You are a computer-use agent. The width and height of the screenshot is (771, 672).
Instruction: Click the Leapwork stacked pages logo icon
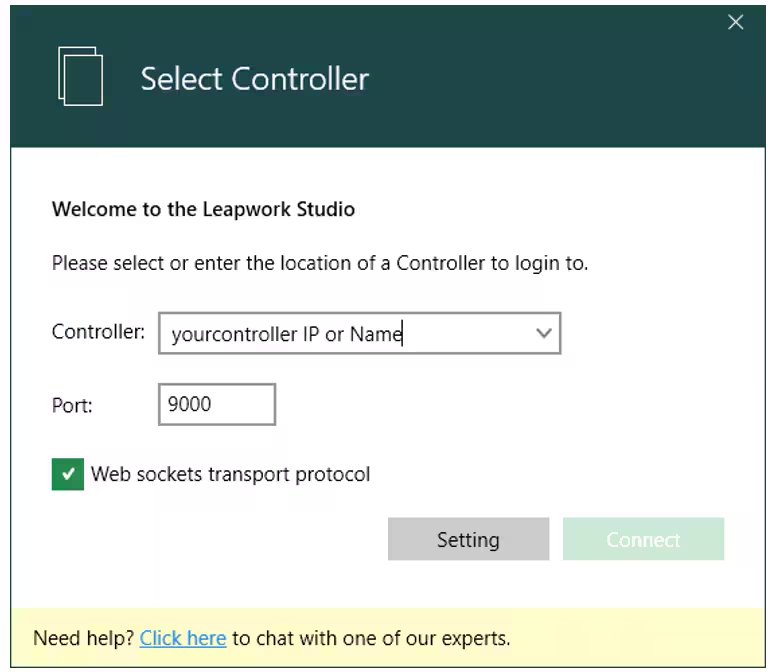click(x=81, y=76)
